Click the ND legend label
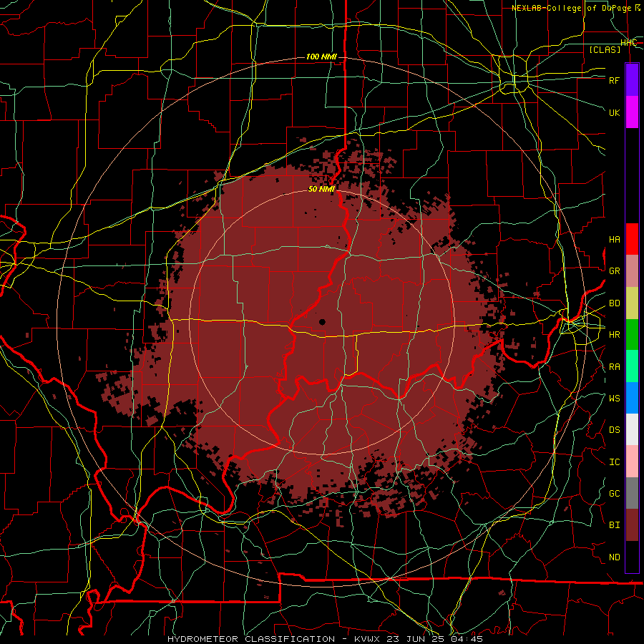The width and height of the screenshot is (644, 644). pos(615,557)
